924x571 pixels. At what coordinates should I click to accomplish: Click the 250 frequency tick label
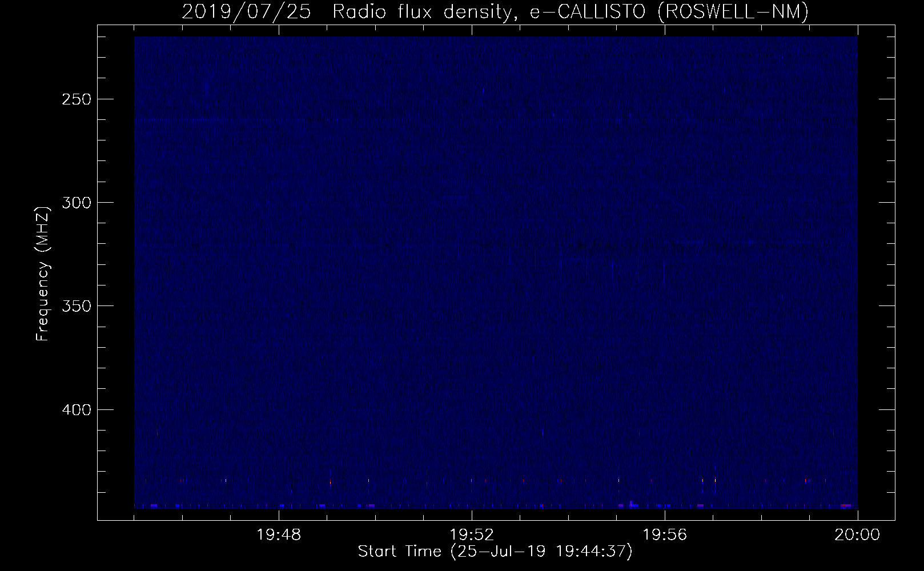click(x=75, y=99)
